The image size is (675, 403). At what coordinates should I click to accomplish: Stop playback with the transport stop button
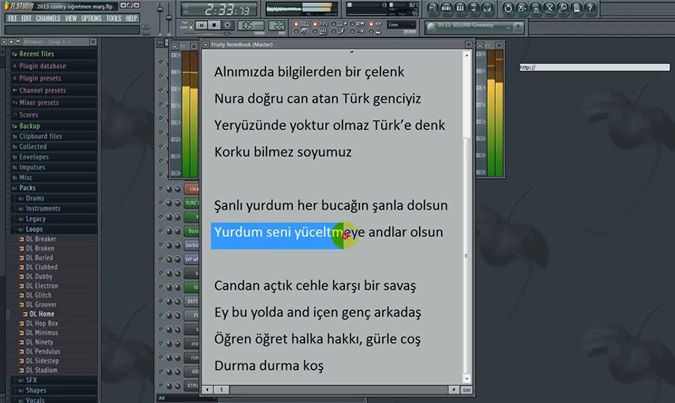(x=214, y=25)
